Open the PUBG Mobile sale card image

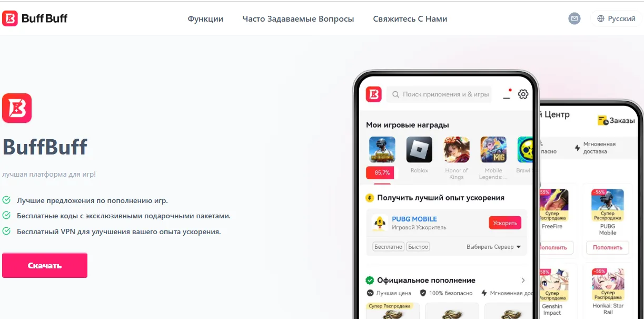tap(608, 205)
